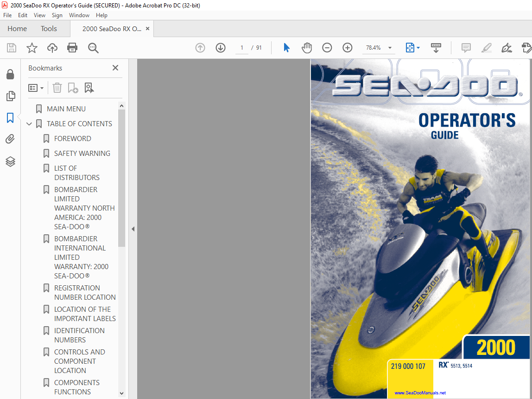Click the security lock sidebar icon
Viewport: 532px width, 399px height.
[10, 74]
